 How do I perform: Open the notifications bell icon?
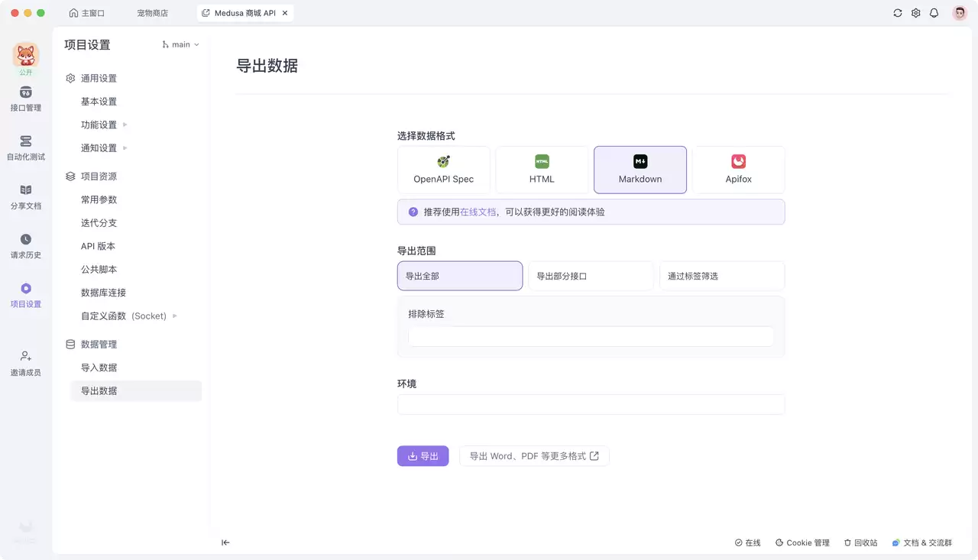934,13
